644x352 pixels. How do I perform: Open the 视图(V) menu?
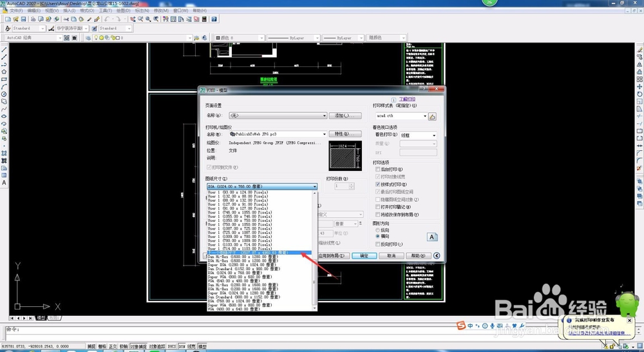52,10
